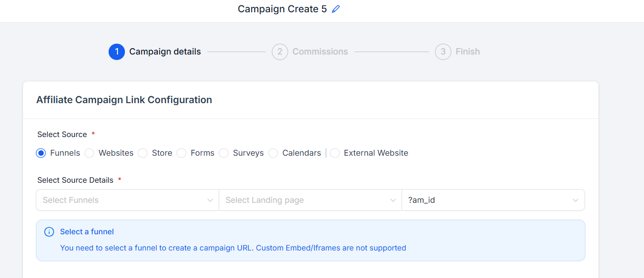Edit campaign name with the pencil icon

[x=336, y=9]
